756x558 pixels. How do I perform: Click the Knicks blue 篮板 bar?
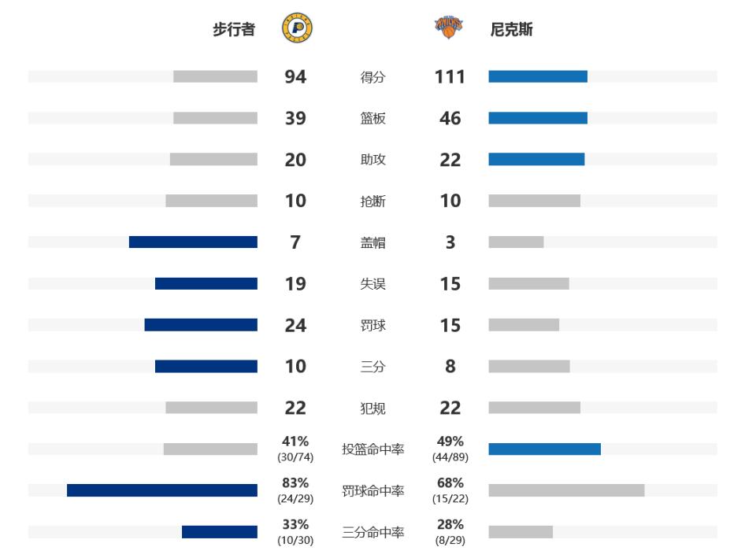point(538,118)
